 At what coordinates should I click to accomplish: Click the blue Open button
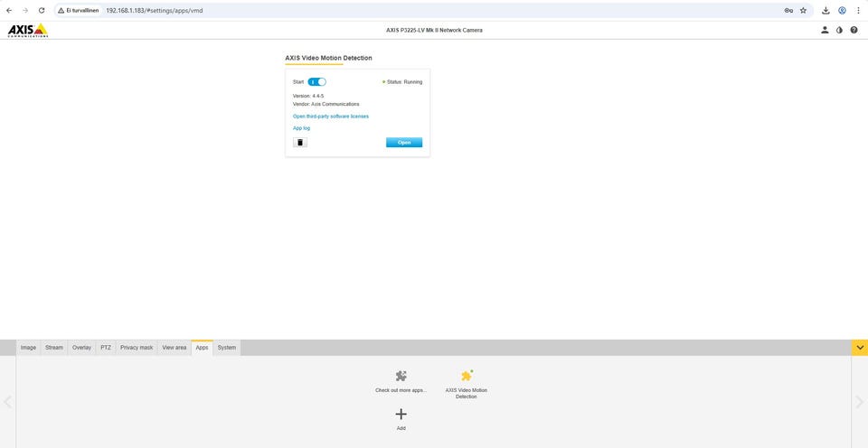point(404,143)
